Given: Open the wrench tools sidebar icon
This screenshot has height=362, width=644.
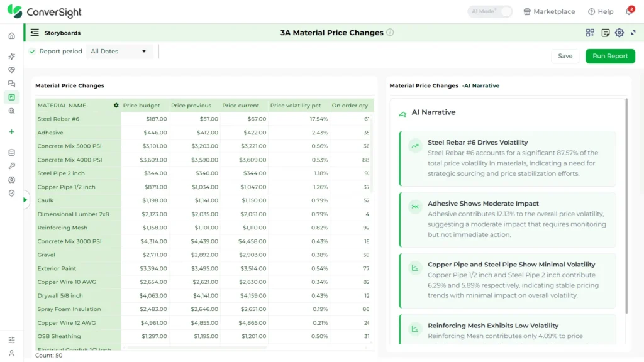Looking at the screenshot, I should 11,166.
